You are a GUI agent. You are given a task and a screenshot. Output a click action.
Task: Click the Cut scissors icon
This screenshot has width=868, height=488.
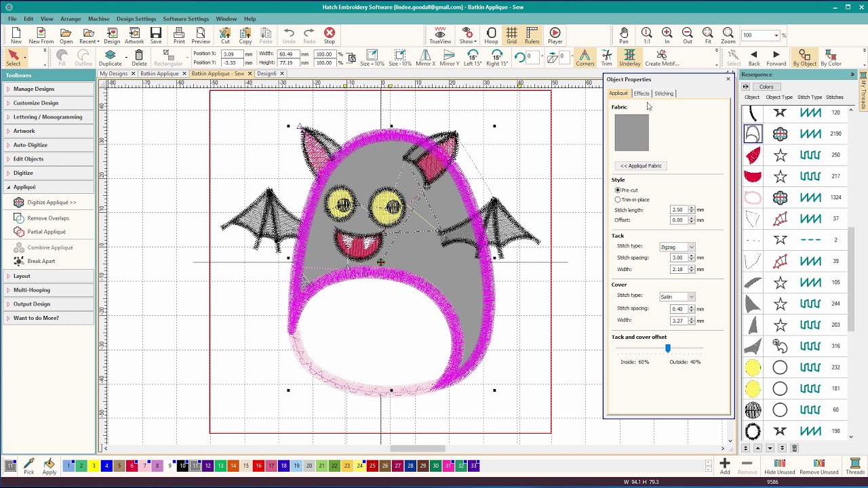(x=224, y=36)
